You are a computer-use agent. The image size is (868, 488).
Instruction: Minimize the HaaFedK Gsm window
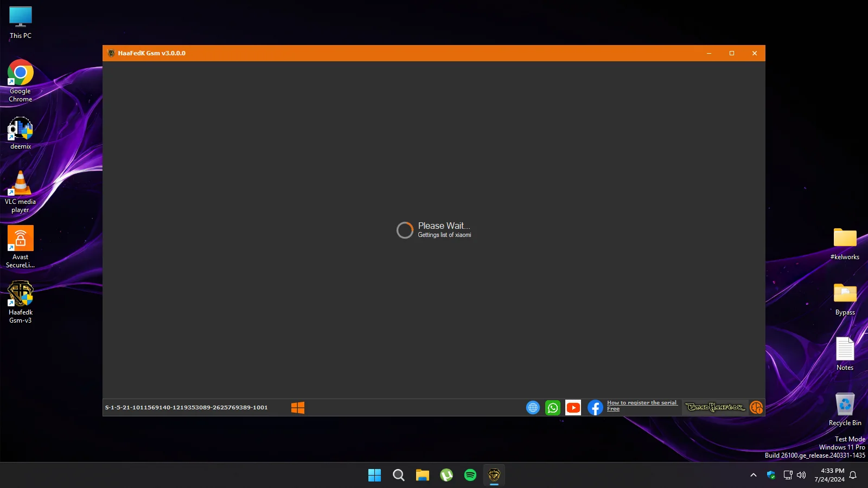[709, 53]
